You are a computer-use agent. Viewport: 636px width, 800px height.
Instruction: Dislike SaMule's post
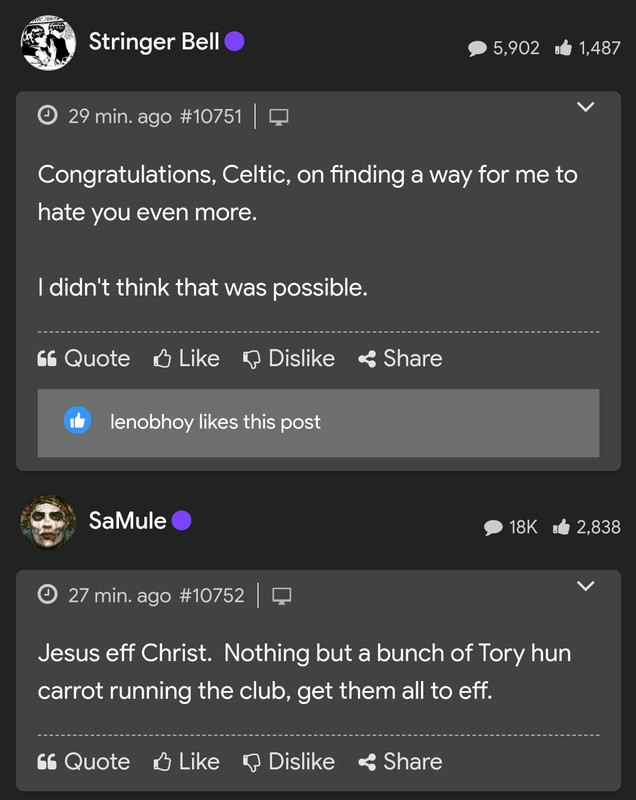289,761
